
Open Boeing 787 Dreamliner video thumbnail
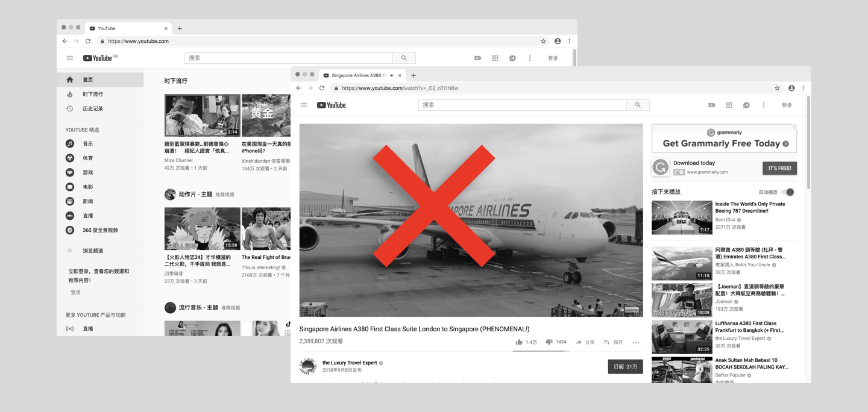(x=682, y=217)
